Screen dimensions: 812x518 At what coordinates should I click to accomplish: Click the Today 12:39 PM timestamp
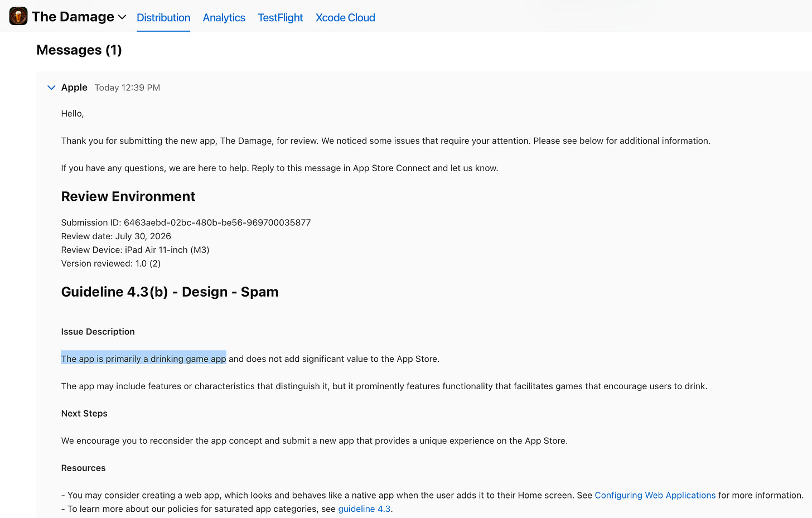coord(127,88)
